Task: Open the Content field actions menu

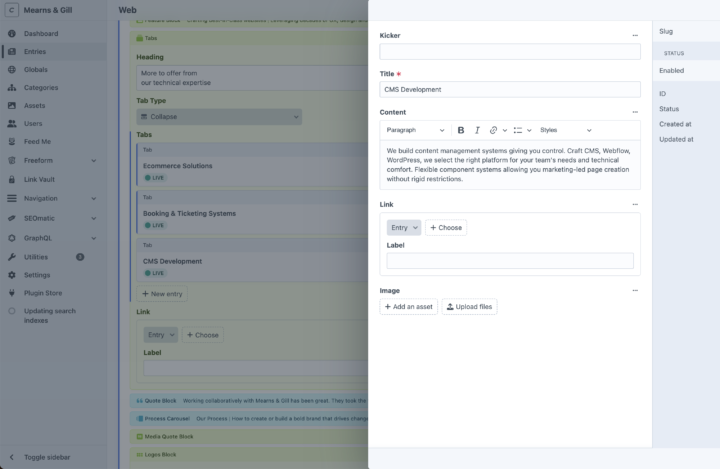Action: coord(635,112)
